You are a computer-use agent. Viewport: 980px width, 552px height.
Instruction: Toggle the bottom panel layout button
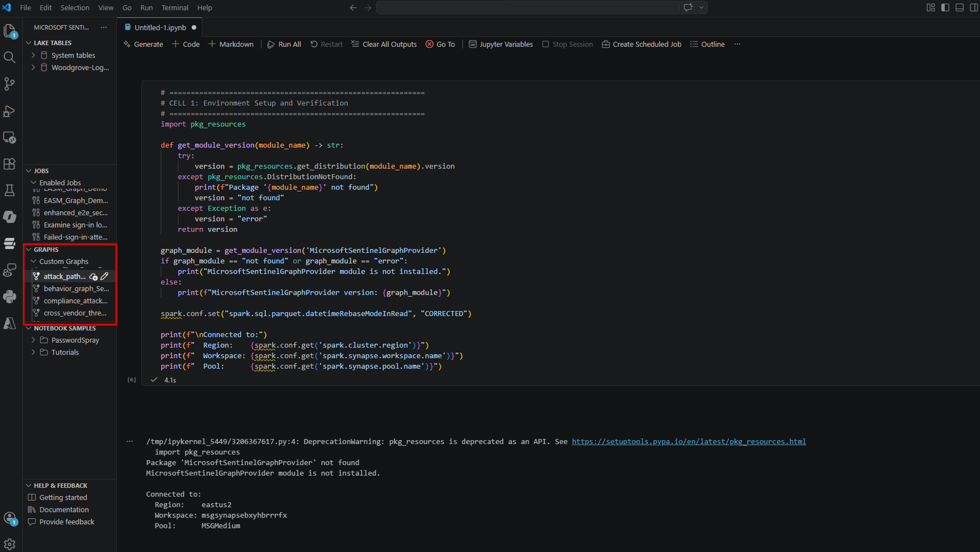pos(959,7)
